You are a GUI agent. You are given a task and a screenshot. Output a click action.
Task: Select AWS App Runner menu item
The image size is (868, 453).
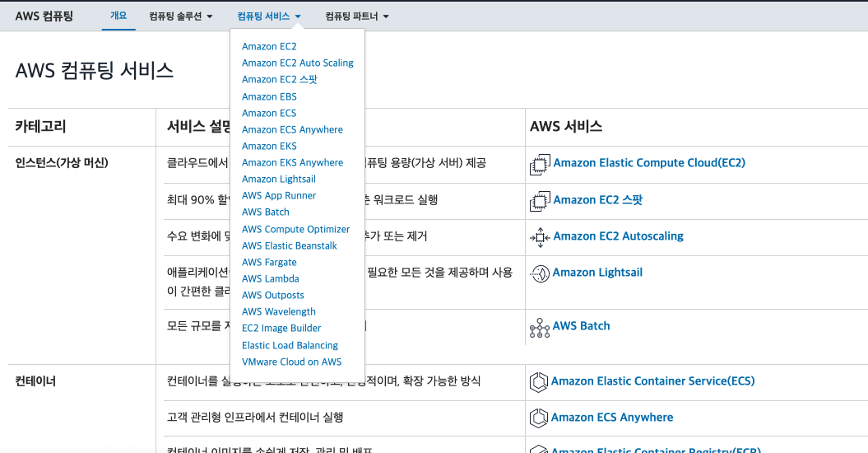pos(279,196)
